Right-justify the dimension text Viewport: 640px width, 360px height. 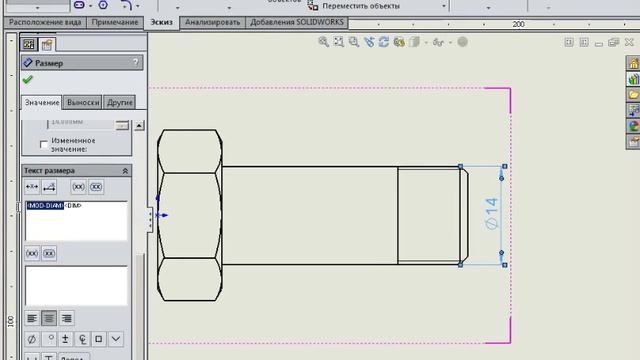(67, 318)
